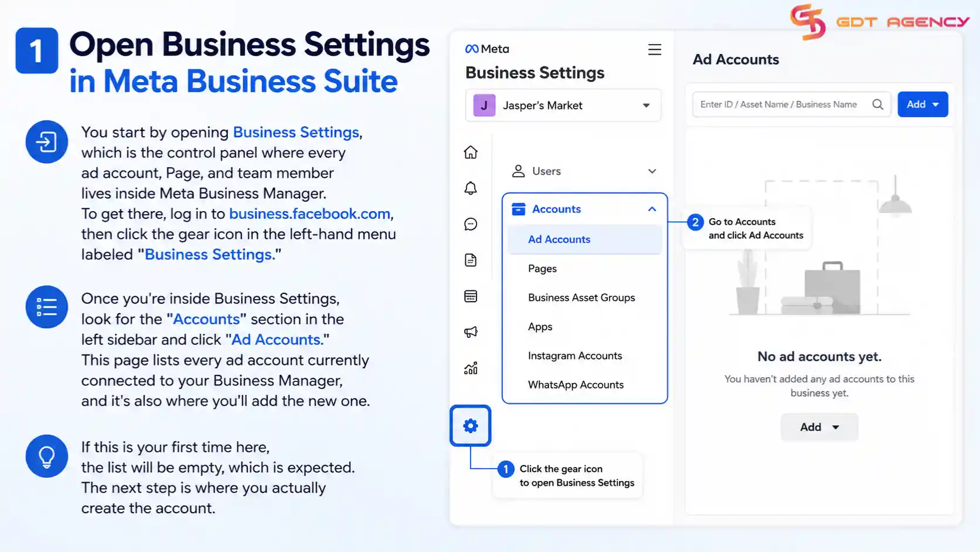
Task: Open notifications bell icon
Action: point(471,188)
